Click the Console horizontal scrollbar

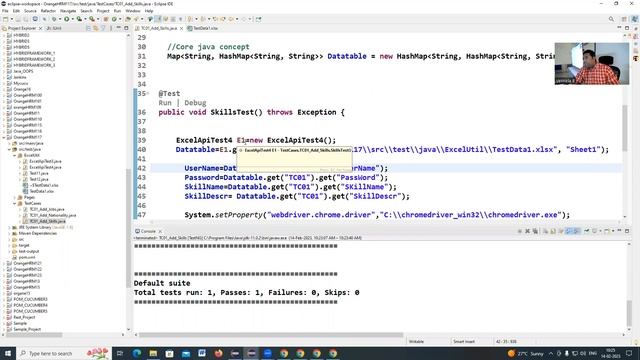pyautogui.click(x=271, y=335)
